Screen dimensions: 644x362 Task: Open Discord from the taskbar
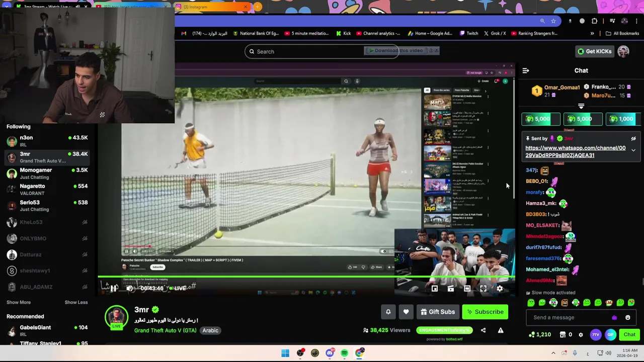pos(330,353)
